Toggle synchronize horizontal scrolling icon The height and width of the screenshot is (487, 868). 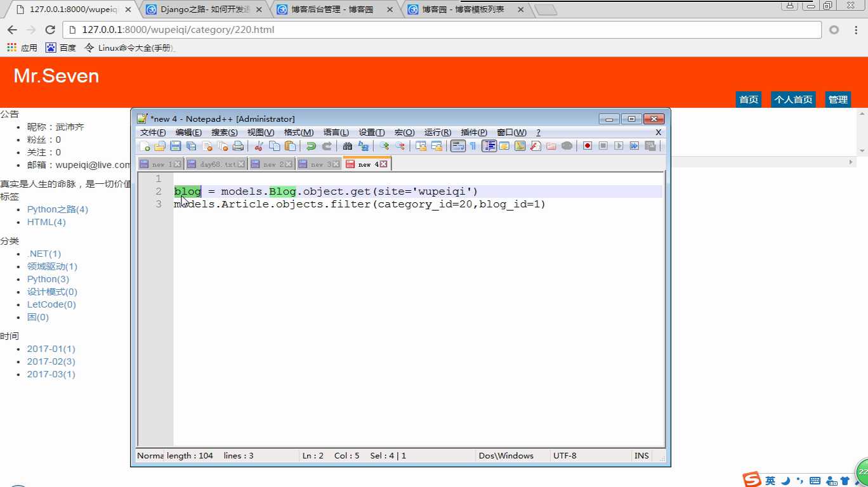pos(436,146)
